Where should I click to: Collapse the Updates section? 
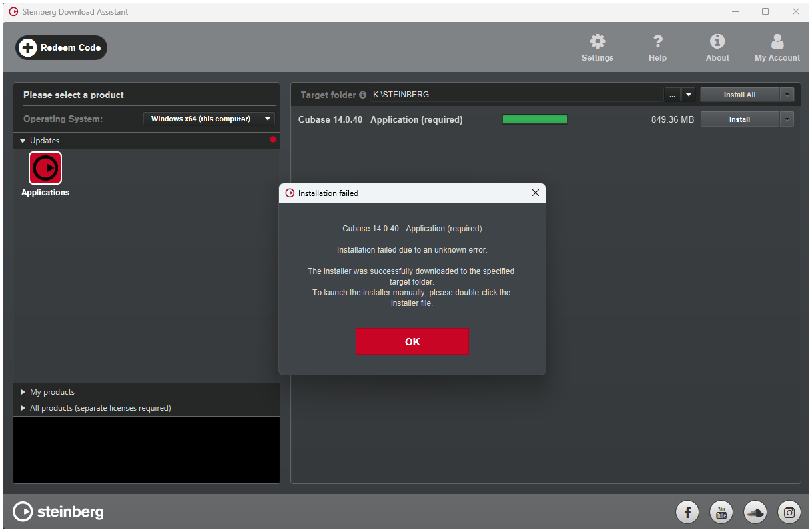23,141
